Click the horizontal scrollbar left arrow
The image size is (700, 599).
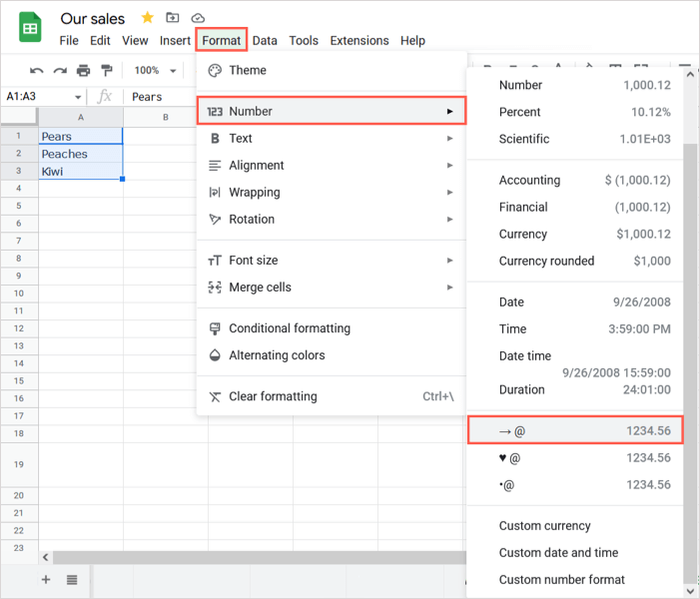[x=46, y=557]
